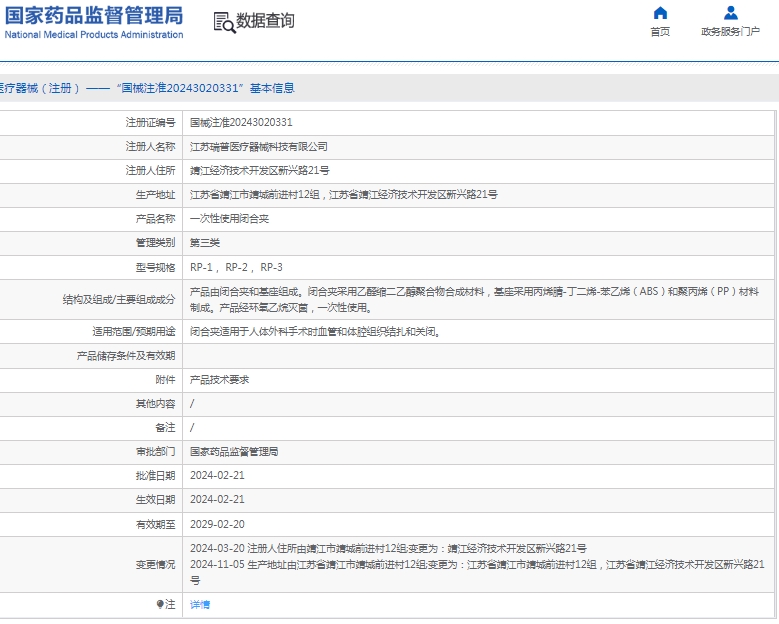Screen dimensions: 779x624
Task: Click the page heading 基本信息 title
Action: tap(272, 88)
